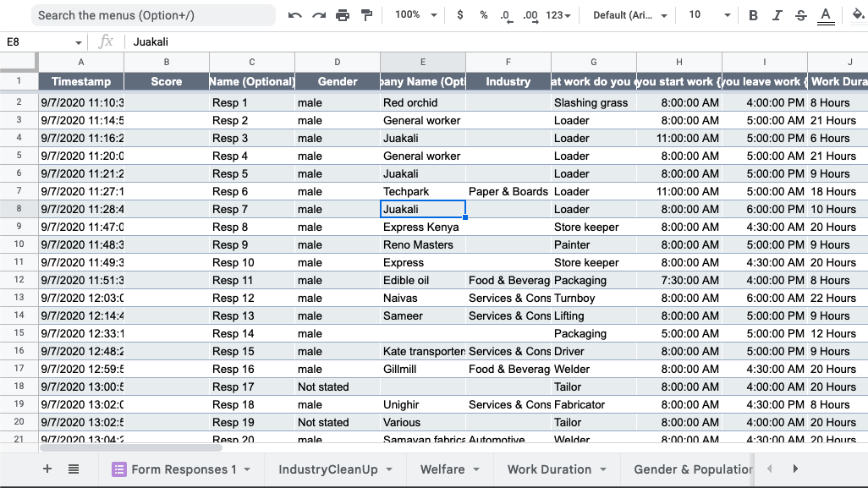This screenshot has height=488, width=868.
Task: Select the Paint format tool
Action: coord(365,14)
